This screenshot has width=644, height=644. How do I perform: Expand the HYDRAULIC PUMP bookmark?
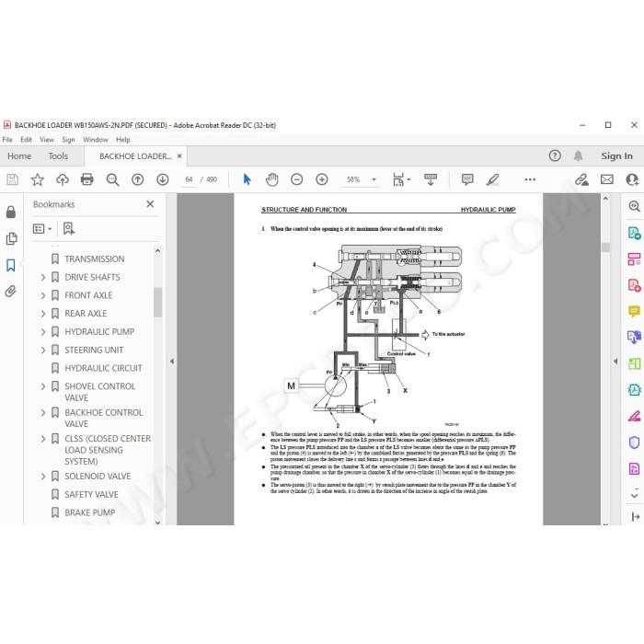(43, 331)
